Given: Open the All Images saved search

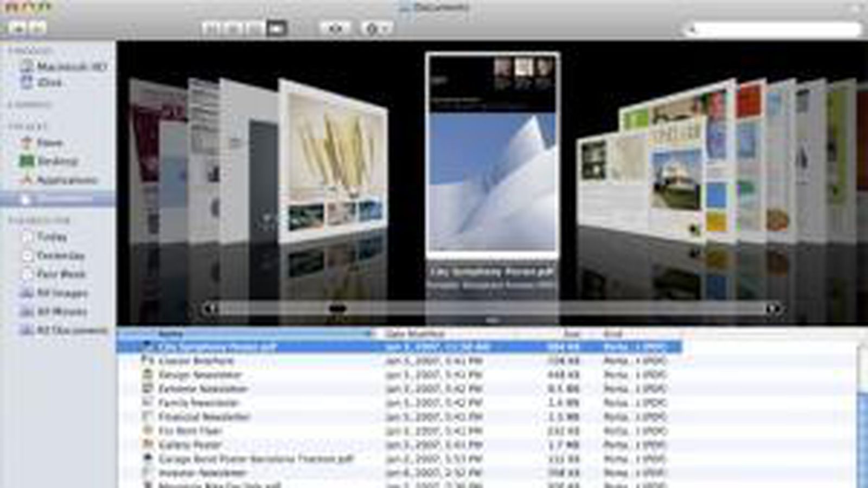Looking at the screenshot, I should click(x=62, y=293).
